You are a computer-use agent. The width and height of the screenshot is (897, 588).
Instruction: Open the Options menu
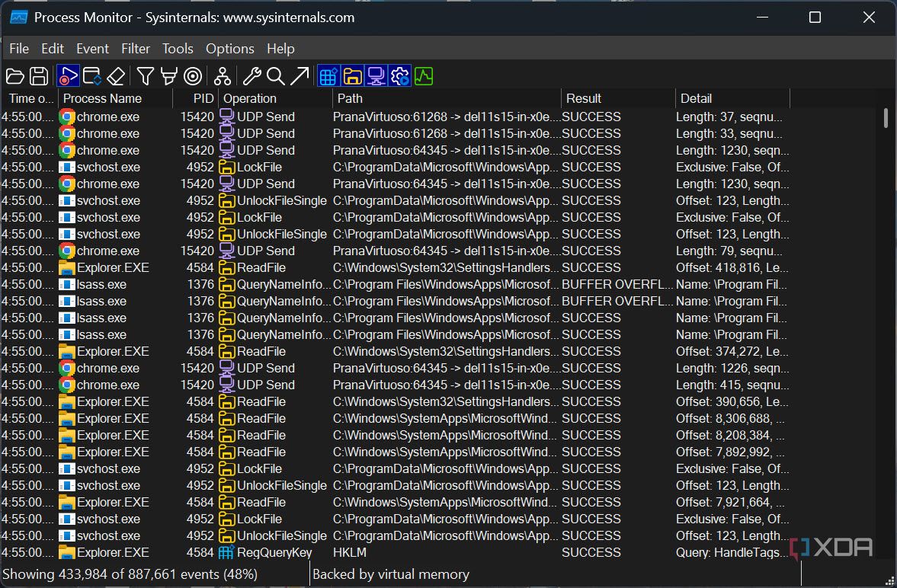point(229,49)
